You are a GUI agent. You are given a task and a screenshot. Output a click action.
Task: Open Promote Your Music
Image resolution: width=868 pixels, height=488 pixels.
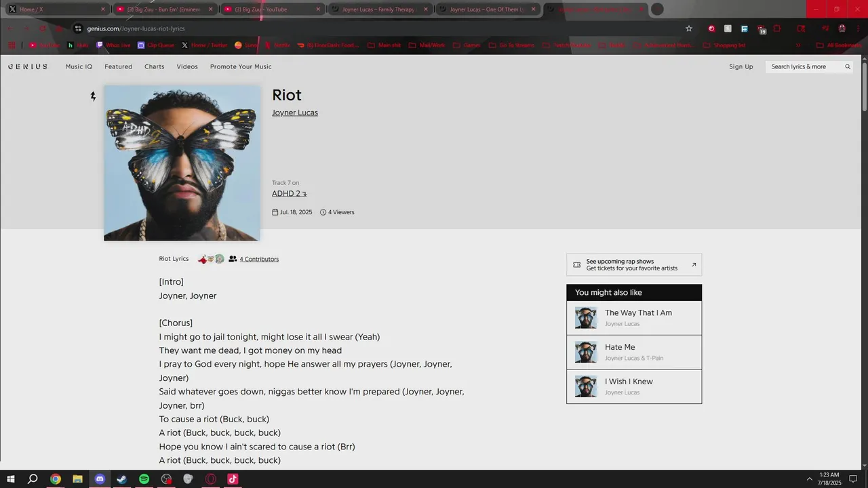(241, 66)
